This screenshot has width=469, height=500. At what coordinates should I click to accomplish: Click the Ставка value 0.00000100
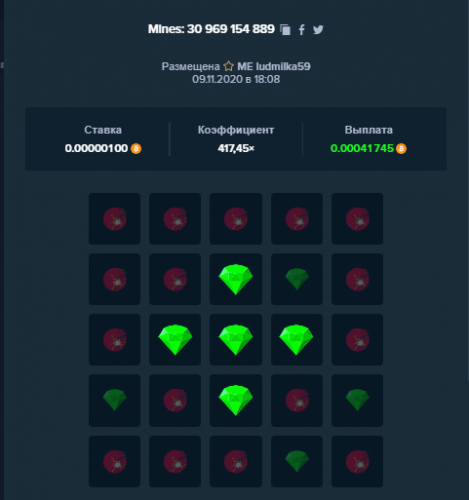(x=96, y=148)
